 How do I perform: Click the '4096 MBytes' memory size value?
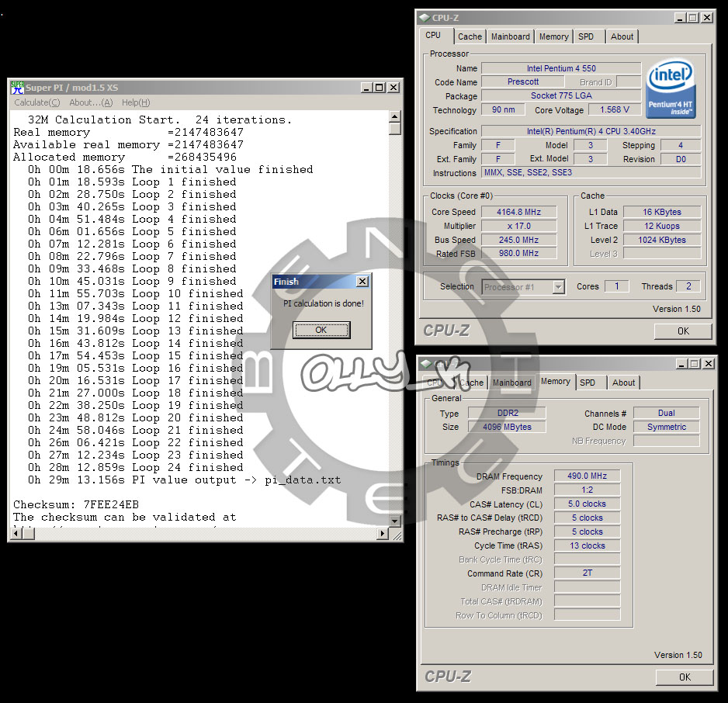(x=507, y=427)
